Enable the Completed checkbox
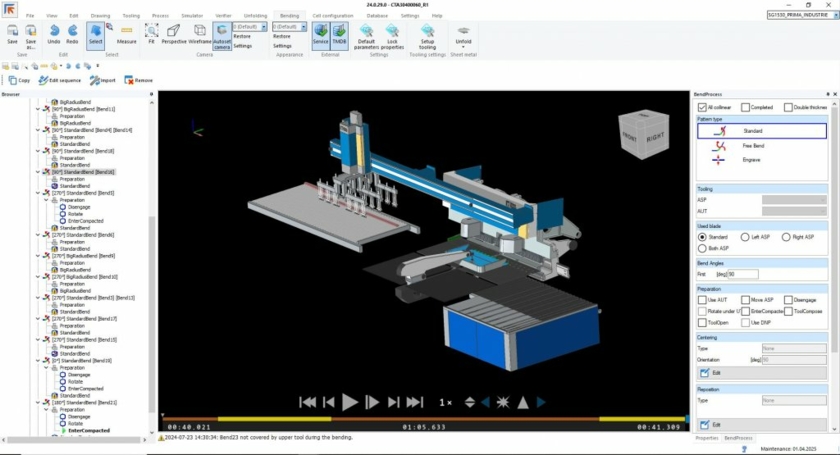Image resolution: width=840 pixels, height=455 pixels. (x=747, y=107)
